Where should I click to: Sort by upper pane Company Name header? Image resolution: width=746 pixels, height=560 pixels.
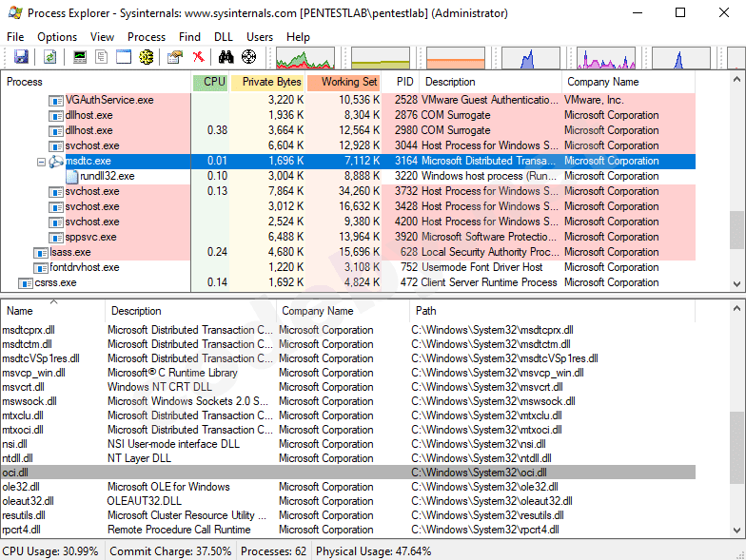click(x=628, y=82)
